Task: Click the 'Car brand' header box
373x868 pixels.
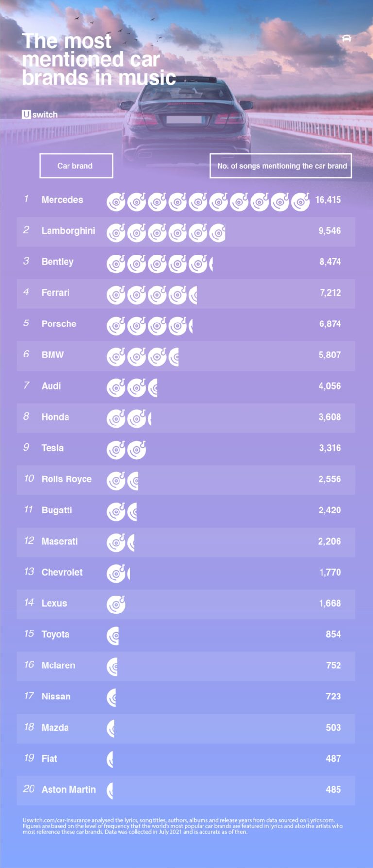Action: [x=76, y=166]
